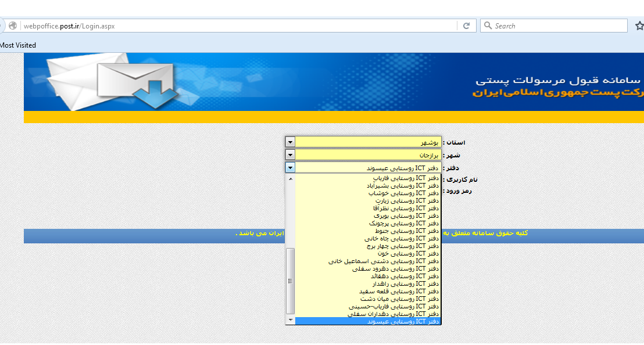Click the استان label
The width and height of the screenshot is (644, 345).
coord(454,142)
